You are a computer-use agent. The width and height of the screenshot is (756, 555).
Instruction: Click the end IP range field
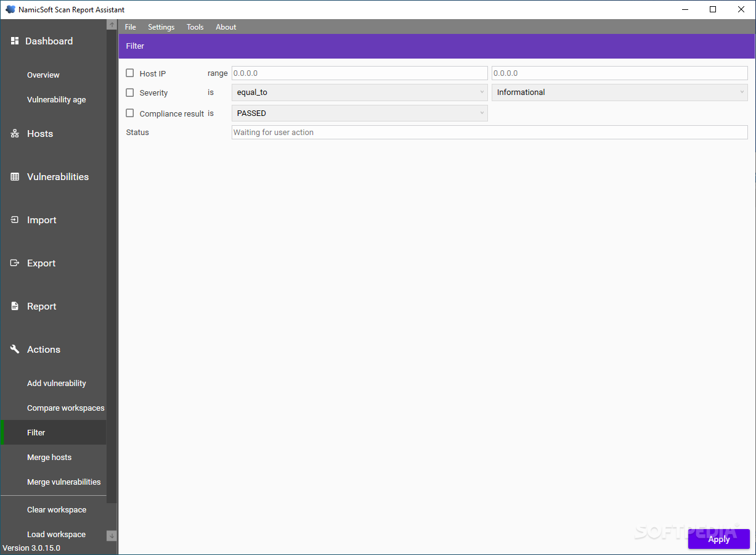(620, 73)
